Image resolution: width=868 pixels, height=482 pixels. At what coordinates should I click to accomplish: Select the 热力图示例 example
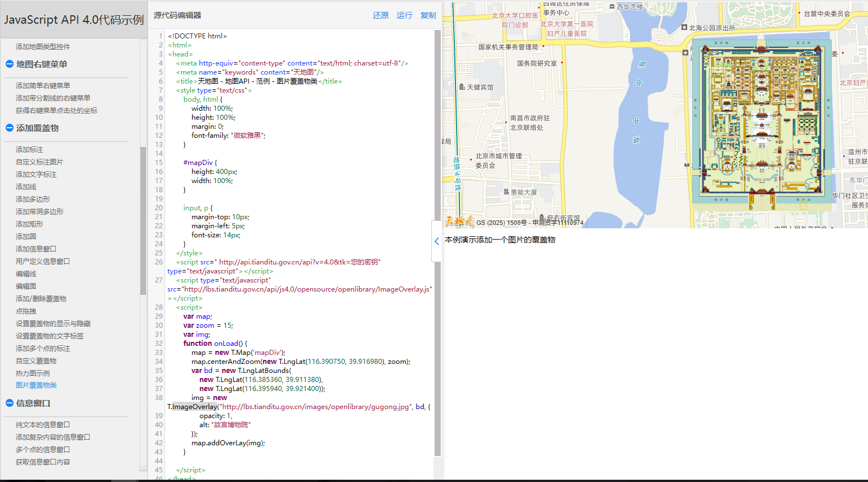tap(33, 374)
